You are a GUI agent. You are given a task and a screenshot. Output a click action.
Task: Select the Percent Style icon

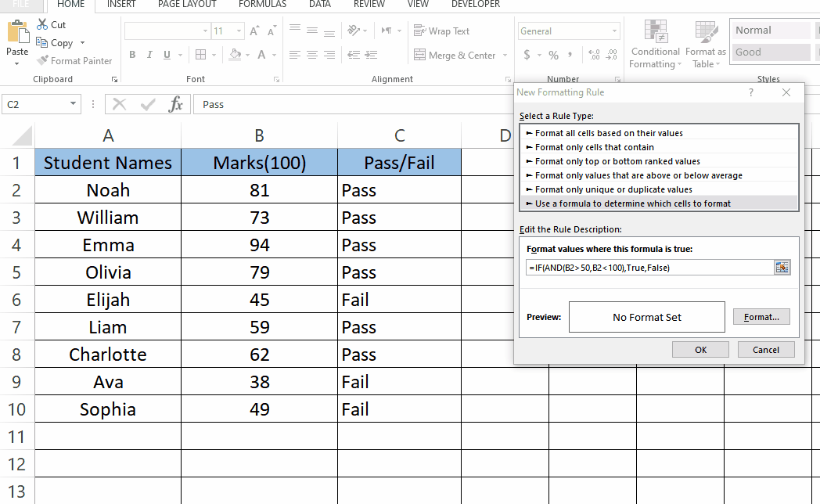[552, 56]
